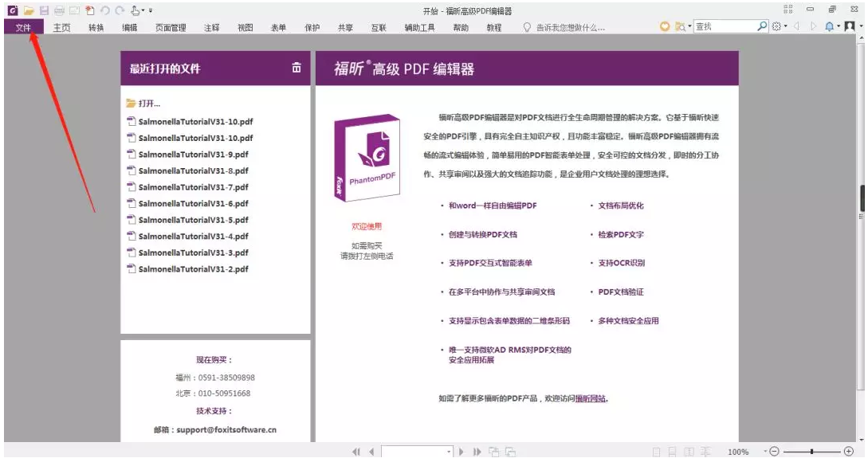Switch to the 帮助 ribbon tab
The width and height of the screenshot is (868, 462).
tap(461, 27)
